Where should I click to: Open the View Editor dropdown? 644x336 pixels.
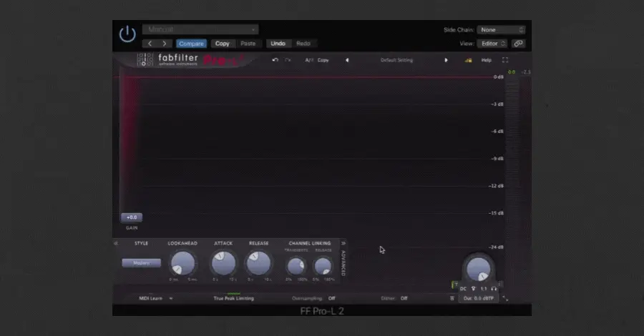493,44
